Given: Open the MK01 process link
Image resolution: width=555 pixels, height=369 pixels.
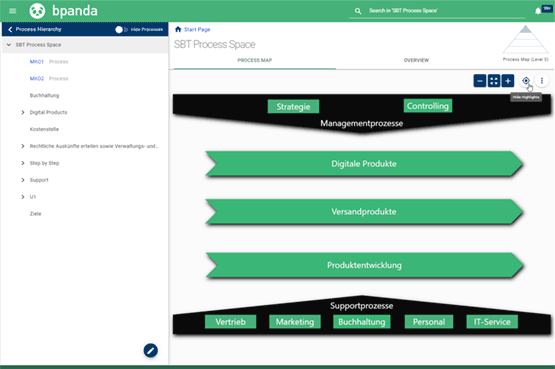Looking at the screenshot, I should [37, 62].
